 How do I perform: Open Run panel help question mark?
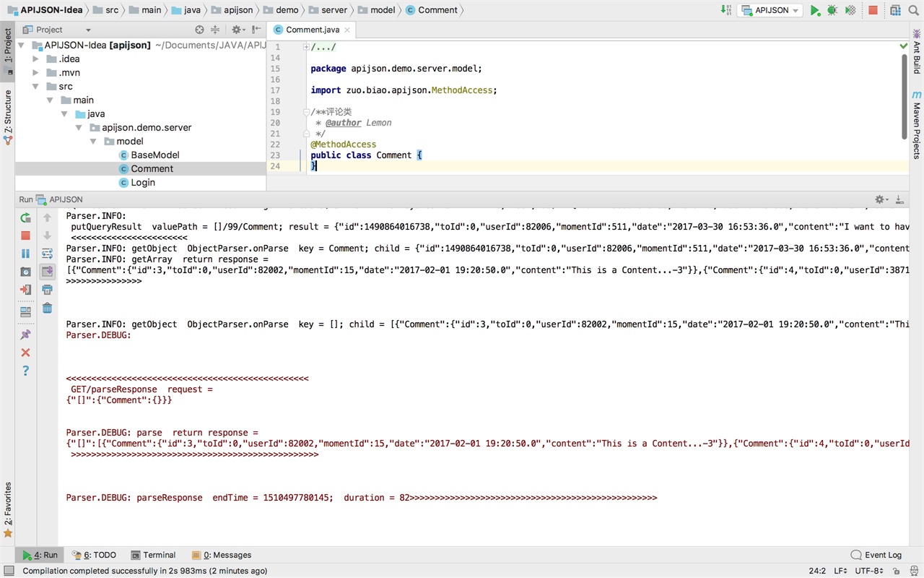pyautogui.click(x=25, y=371)
